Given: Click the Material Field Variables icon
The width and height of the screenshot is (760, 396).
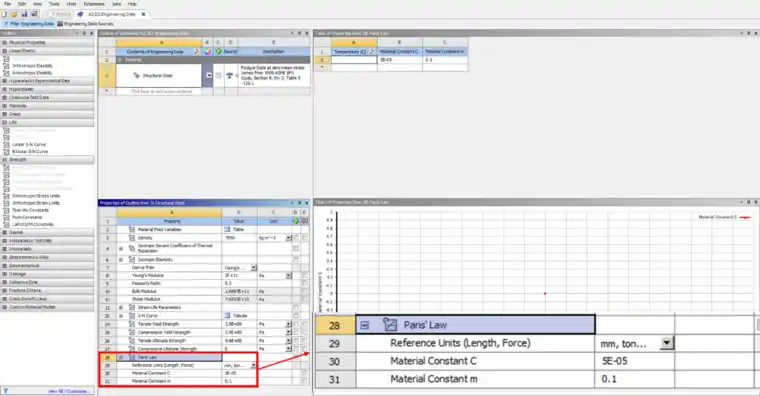Looking at the screenshot, I should click(x=132, y=229).
